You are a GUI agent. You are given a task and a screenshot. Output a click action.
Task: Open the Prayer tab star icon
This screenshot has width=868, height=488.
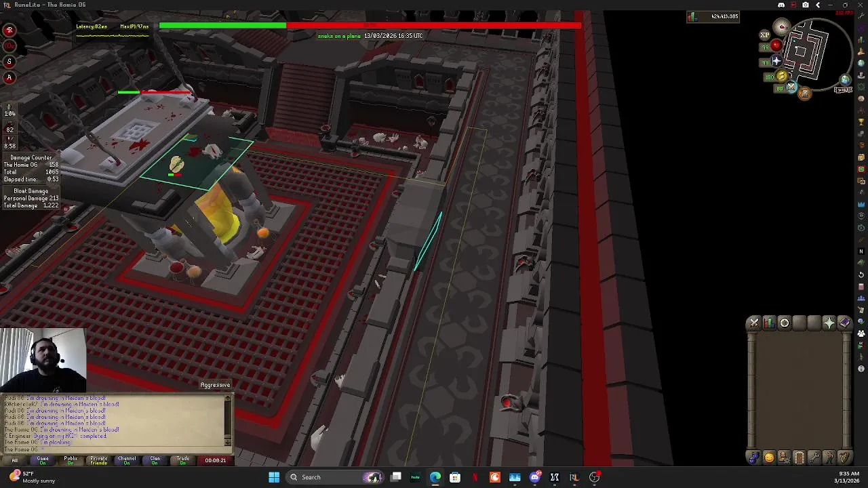(829, 323)
